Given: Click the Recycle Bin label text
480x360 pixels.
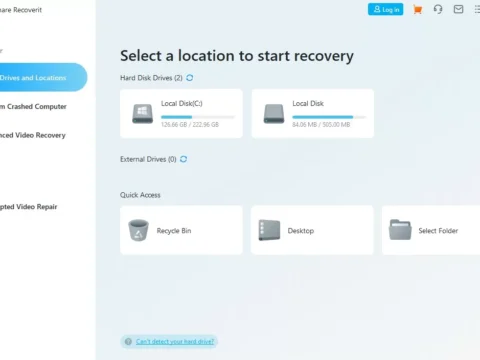Looking at the screenshot, I should point(174,231).
